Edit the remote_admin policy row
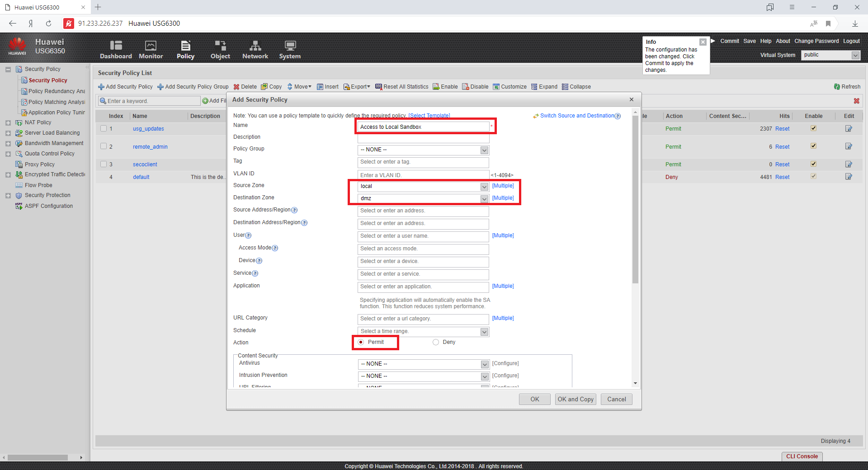The height and width of the screenshot is (470, 868). [849, 146]
